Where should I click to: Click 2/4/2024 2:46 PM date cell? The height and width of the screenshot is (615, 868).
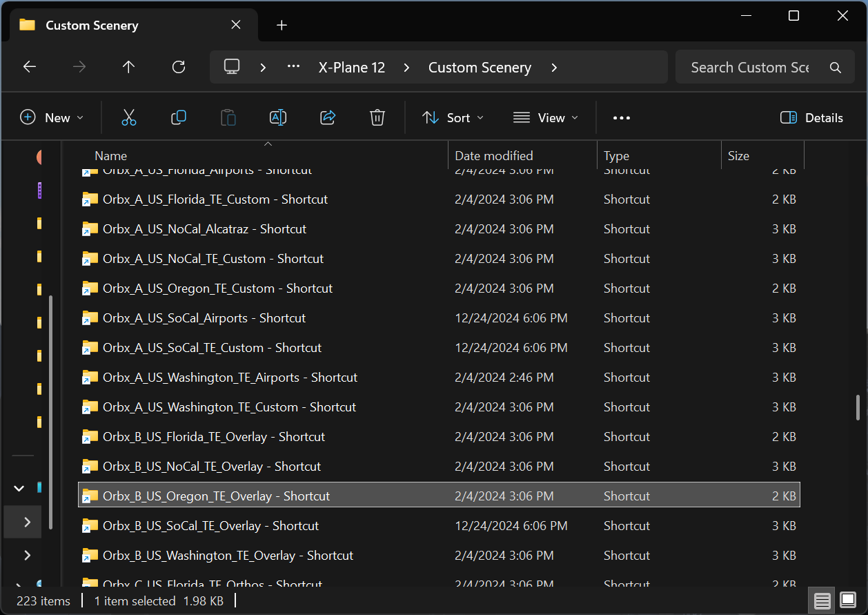(504, 378)
